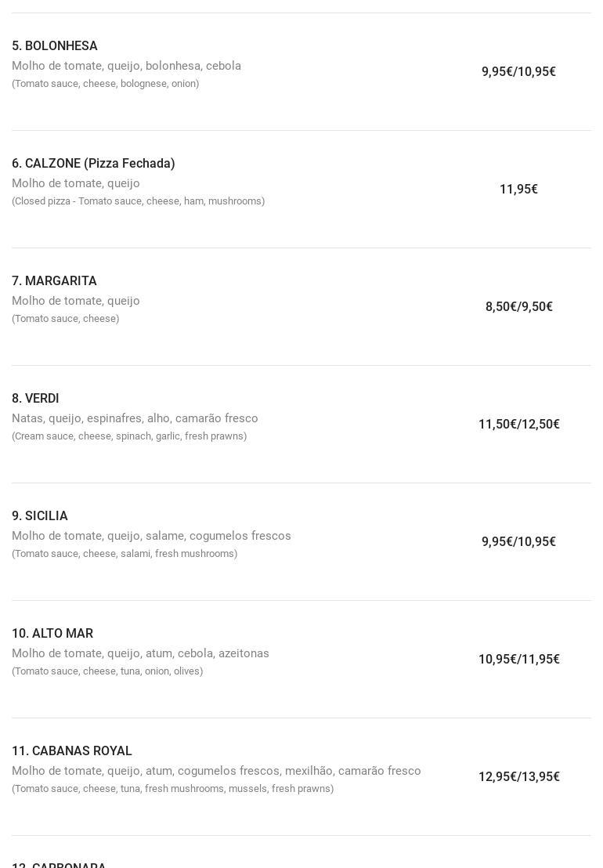The height and width of the screenshot is (868, 603).
Task: Click Verdi ingredients starting with Natas
Action: (135, 418)
